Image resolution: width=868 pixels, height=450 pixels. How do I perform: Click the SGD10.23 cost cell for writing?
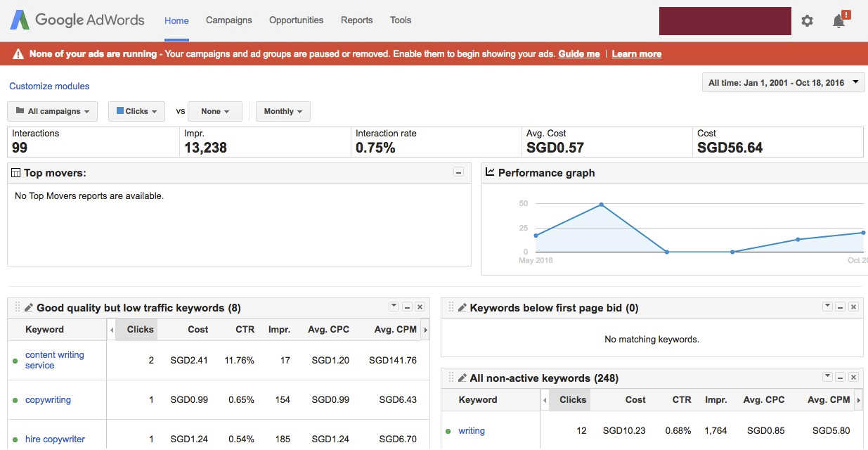[624, 431]
